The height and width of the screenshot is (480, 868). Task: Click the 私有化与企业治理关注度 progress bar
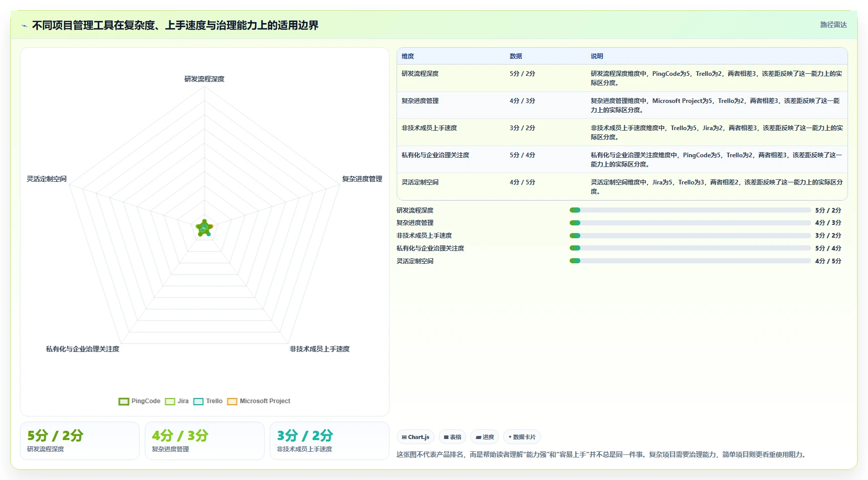690,248
